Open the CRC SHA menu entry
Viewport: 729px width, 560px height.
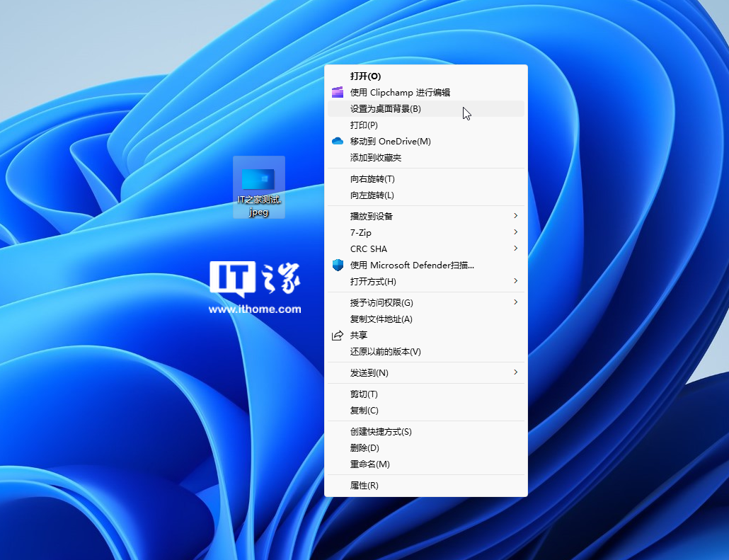point(426,248)
